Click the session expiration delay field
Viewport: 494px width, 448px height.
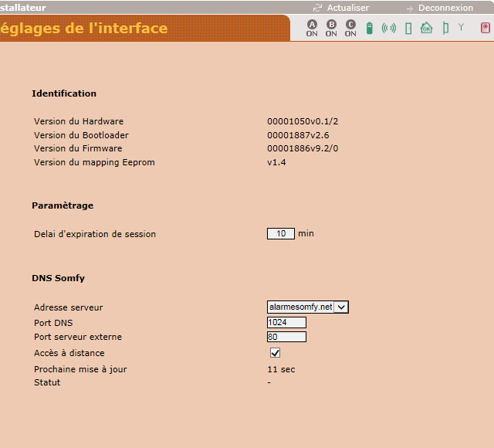pyautogui.click(x=281, y=234)
